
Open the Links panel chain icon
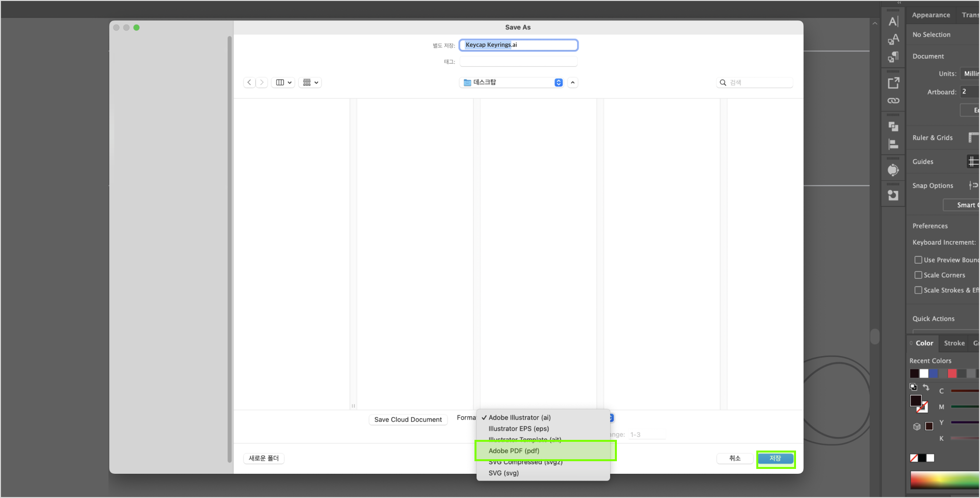click(x=893, y=101)
